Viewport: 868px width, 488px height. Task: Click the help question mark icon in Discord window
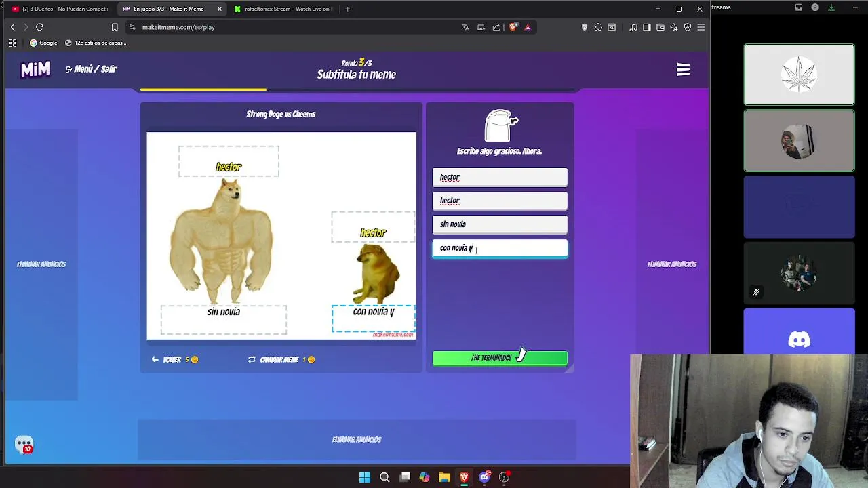click(815, 7)
